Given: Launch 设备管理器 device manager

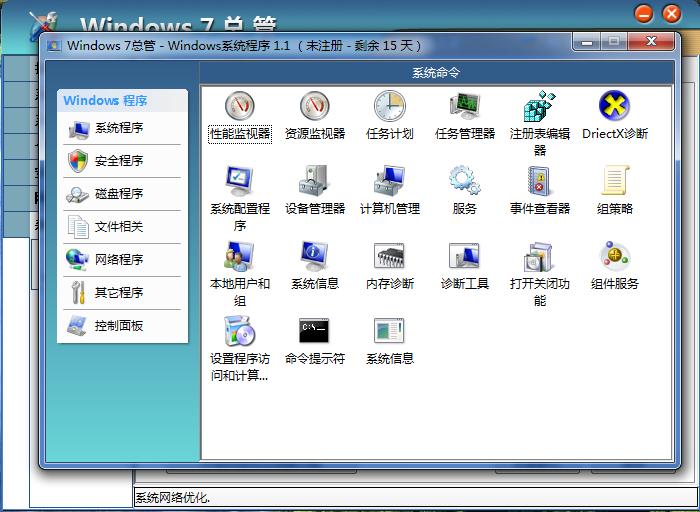Looking at the screenshot, I should 315,191.
